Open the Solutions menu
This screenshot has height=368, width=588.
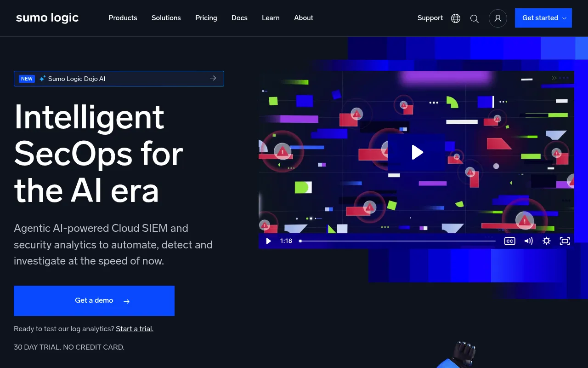(166, 18)
